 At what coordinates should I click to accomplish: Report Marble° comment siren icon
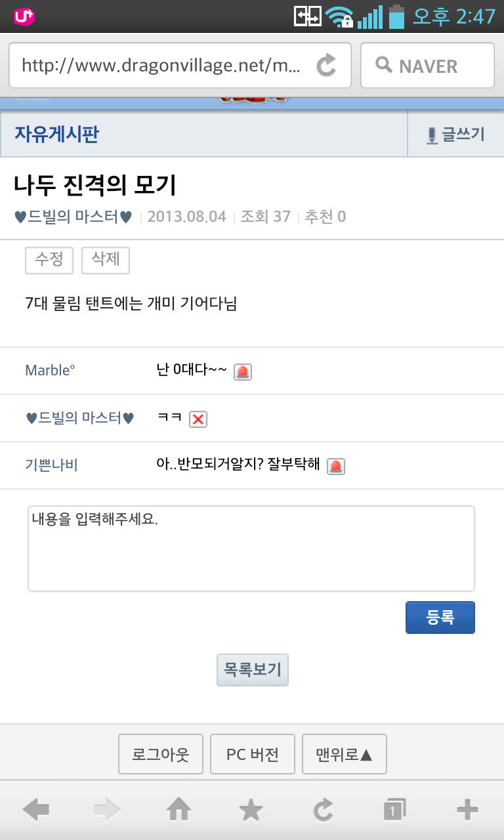click(x=243, y=372)
